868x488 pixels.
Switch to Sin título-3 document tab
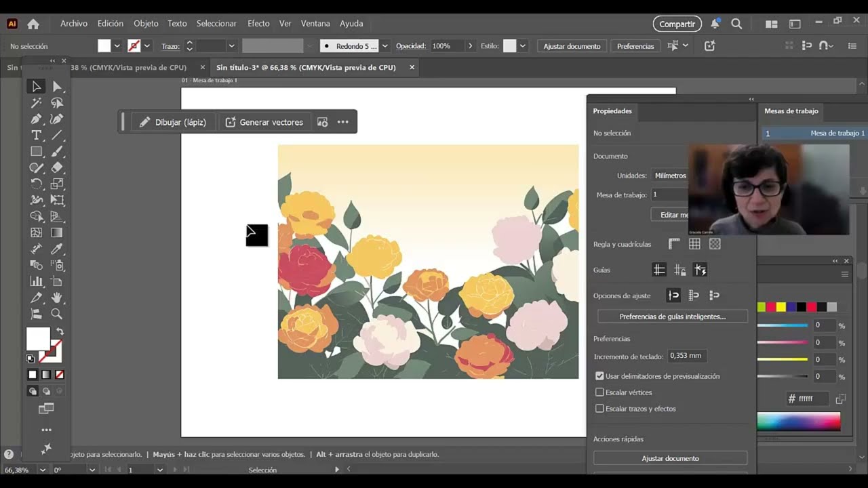pos(306,68)
